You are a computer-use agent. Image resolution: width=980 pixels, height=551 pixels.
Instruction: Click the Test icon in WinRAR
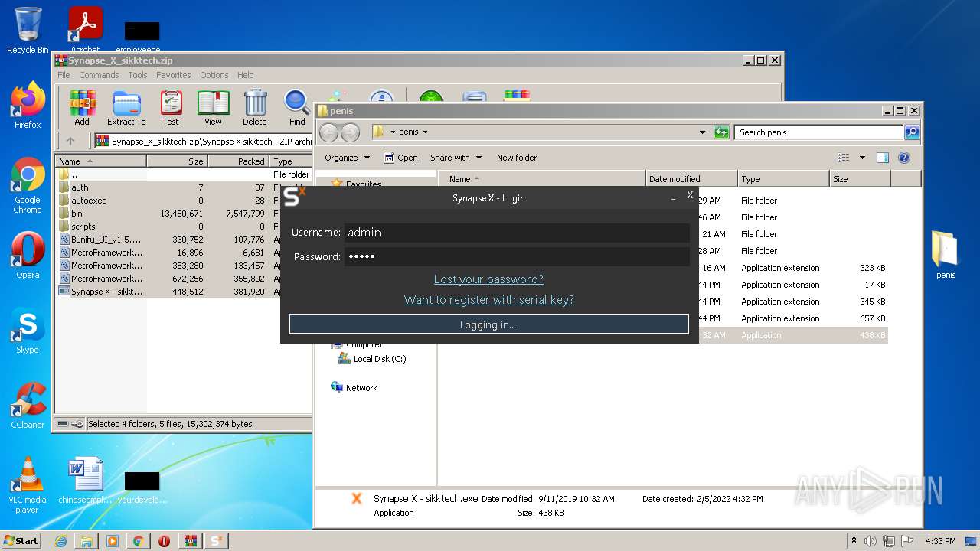[x=171, y=108]
